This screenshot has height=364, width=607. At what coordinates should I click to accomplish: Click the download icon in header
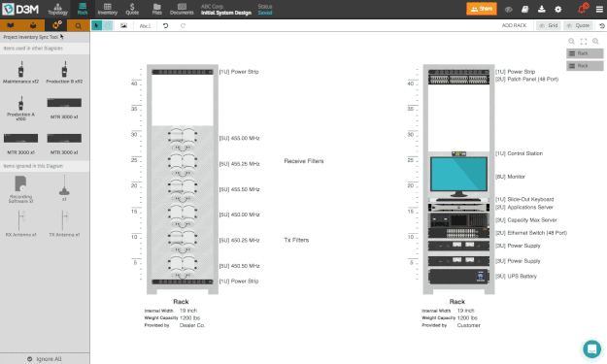click(x=542, y=10)
